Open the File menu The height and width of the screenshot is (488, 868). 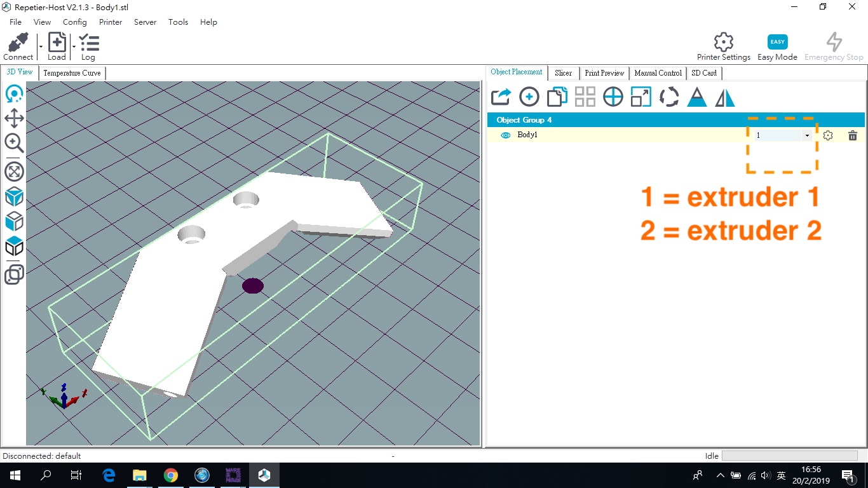16,22
